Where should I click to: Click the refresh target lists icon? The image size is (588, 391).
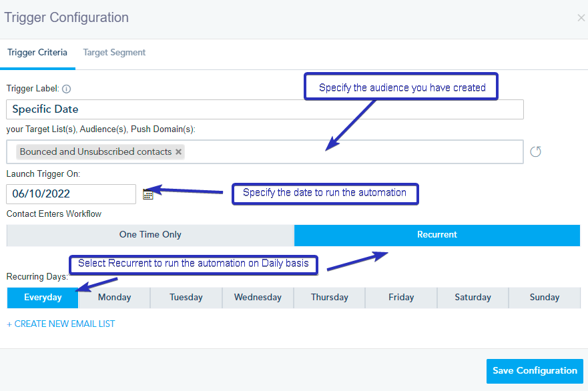[x=535, y=152]
